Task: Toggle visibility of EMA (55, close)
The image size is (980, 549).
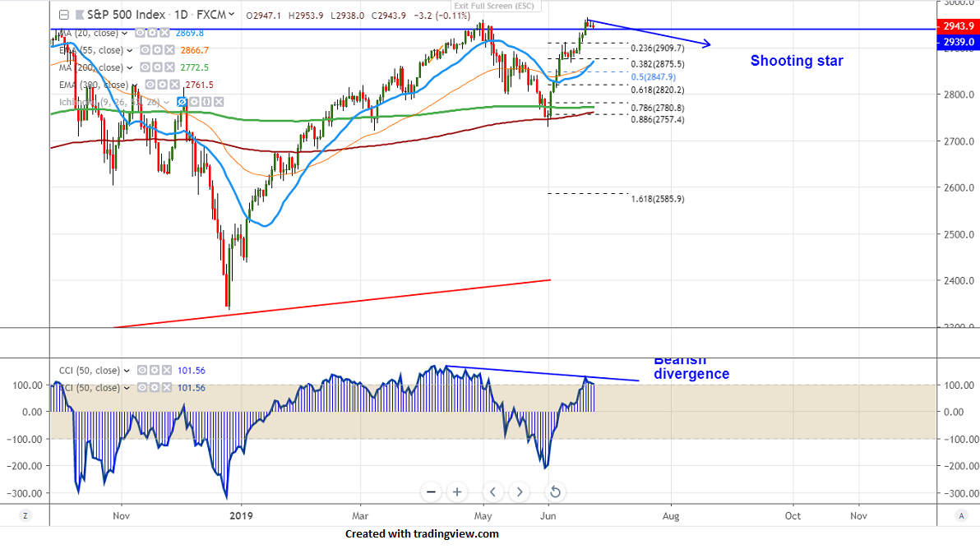Action: pos(145,50)
